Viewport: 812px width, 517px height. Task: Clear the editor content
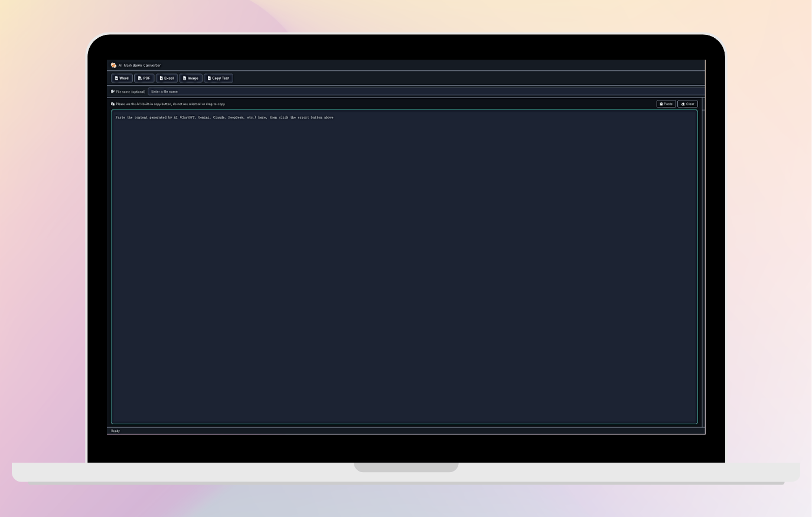point(687,104)
